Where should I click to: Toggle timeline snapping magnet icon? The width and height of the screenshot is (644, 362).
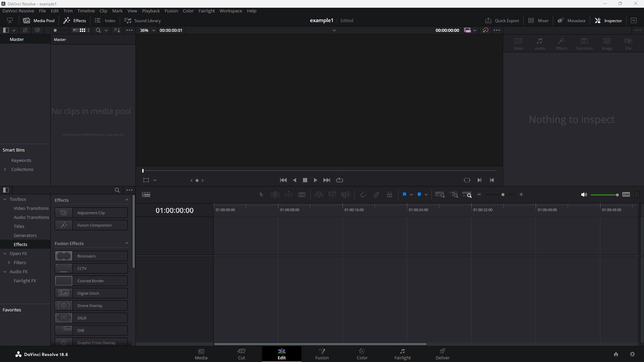(x=363, y=195)
